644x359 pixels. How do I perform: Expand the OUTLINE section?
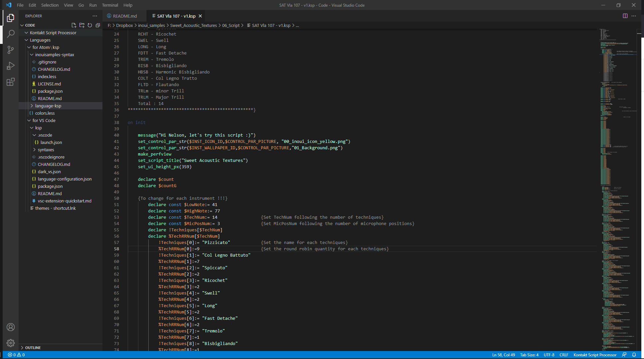tap(33, 347)
